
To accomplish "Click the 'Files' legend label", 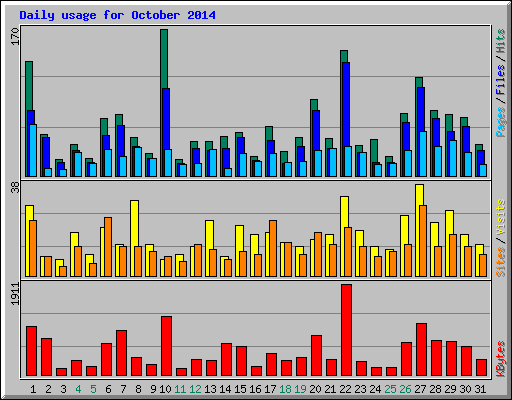I will coord(501,79).
